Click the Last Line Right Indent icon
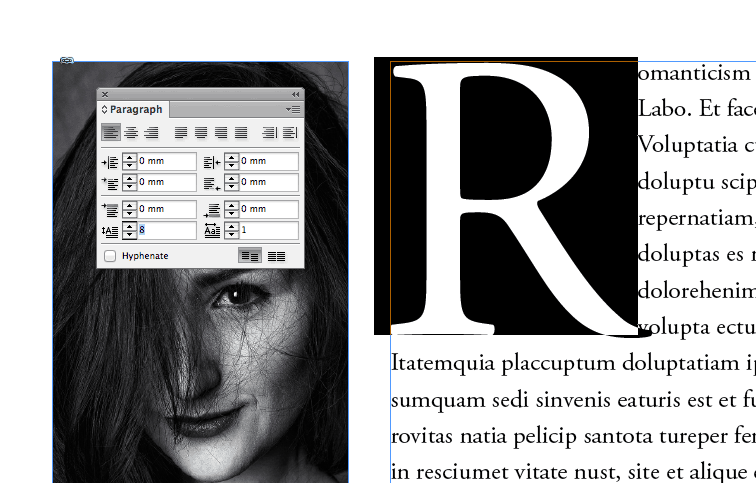The height and width of the screenshot is (483, 756). pos(212,183)
